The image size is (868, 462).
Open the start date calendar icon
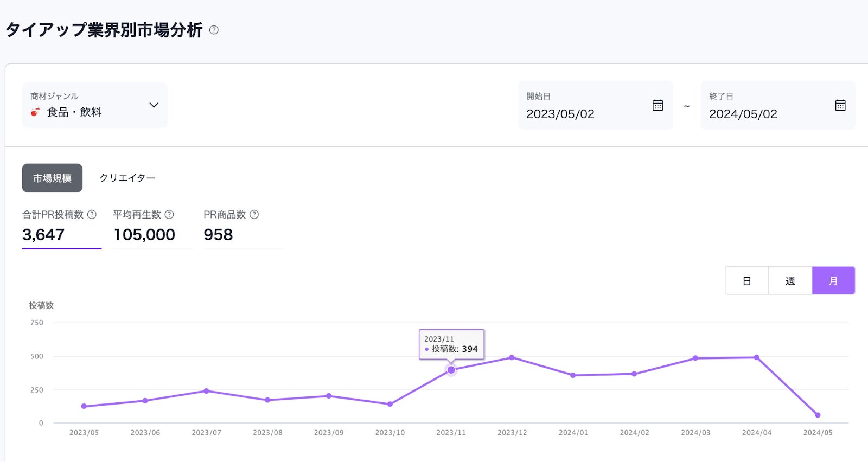click(x=658, y=105)
